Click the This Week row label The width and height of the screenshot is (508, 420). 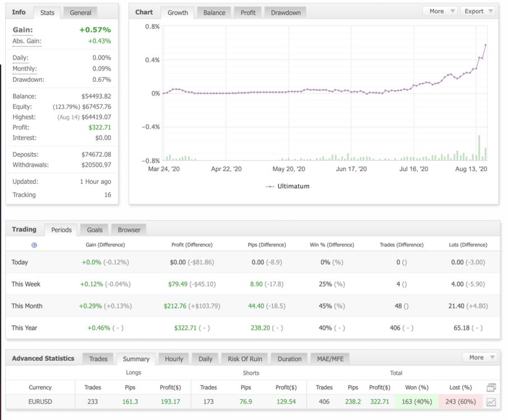[x=26, y=284]
